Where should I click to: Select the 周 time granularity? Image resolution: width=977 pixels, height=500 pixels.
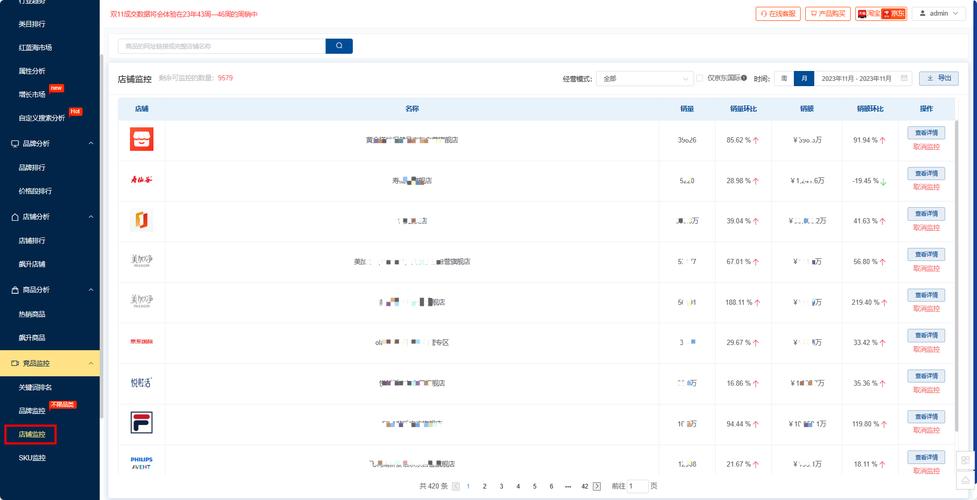[x=784, y=79]
